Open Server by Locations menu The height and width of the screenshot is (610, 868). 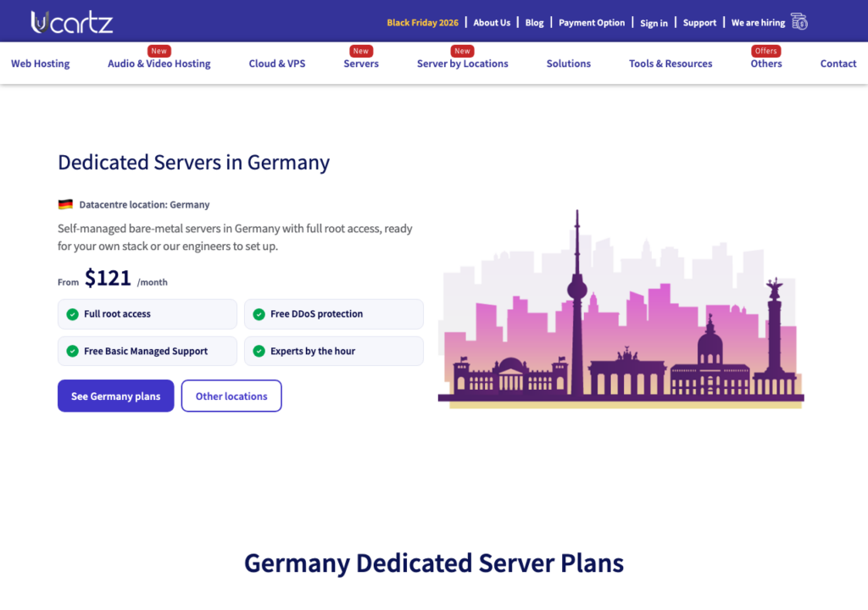click(x=462, y=64)
